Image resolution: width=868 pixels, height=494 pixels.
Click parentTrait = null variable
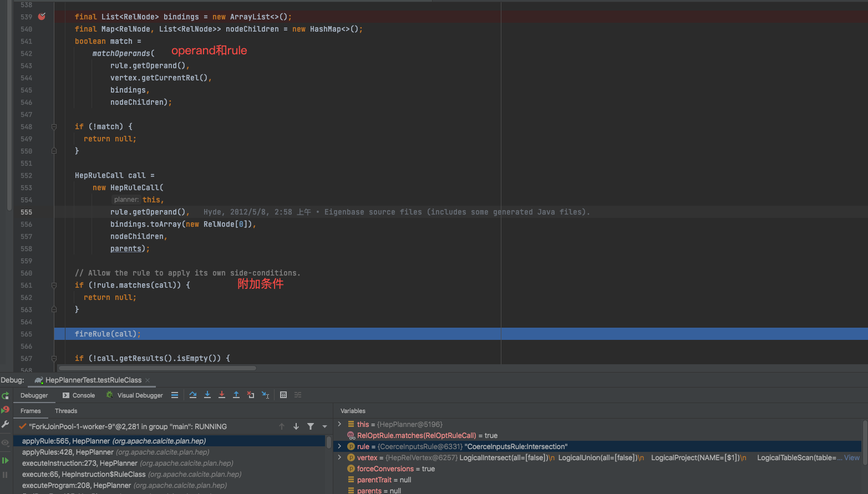click(380, 480)
